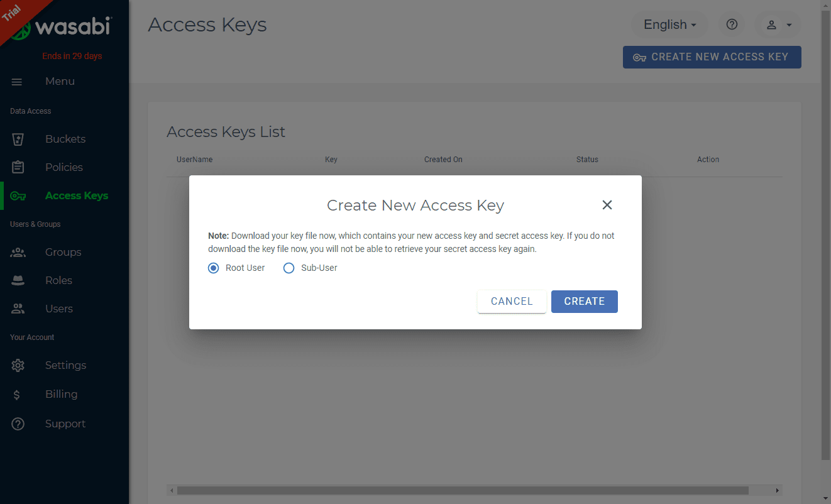
Task: Click the Settings gear icon
Action: point(18,365)
